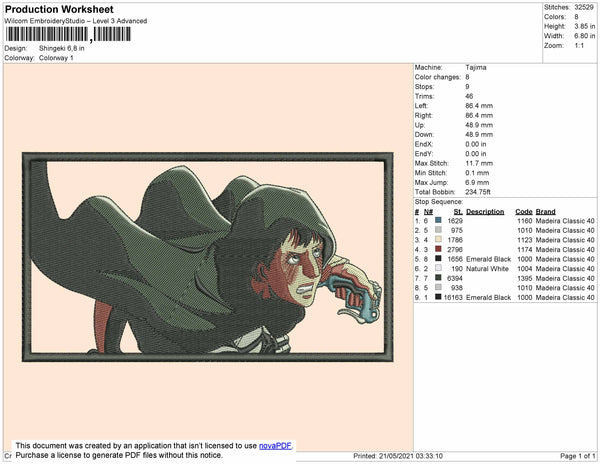Click 'Natural White' description in row 6
This screenshot has width=600, height=464.
(x=487, y=269)
